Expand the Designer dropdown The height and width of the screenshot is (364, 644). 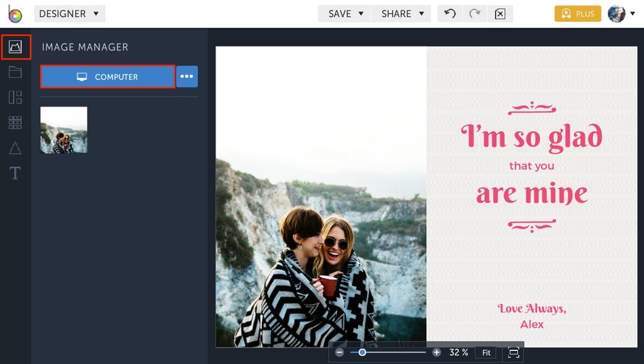(70, 14)
